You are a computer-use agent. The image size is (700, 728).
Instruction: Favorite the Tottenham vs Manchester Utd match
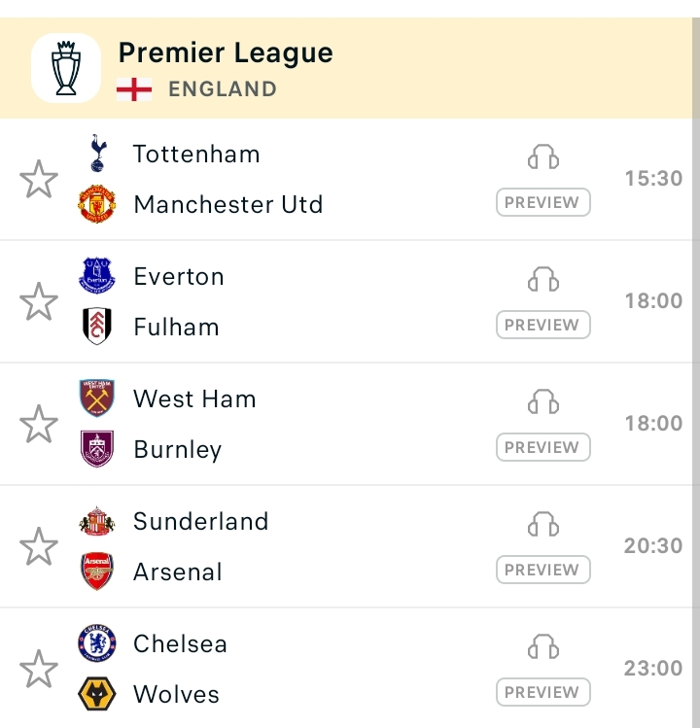(x=39, y=180)
